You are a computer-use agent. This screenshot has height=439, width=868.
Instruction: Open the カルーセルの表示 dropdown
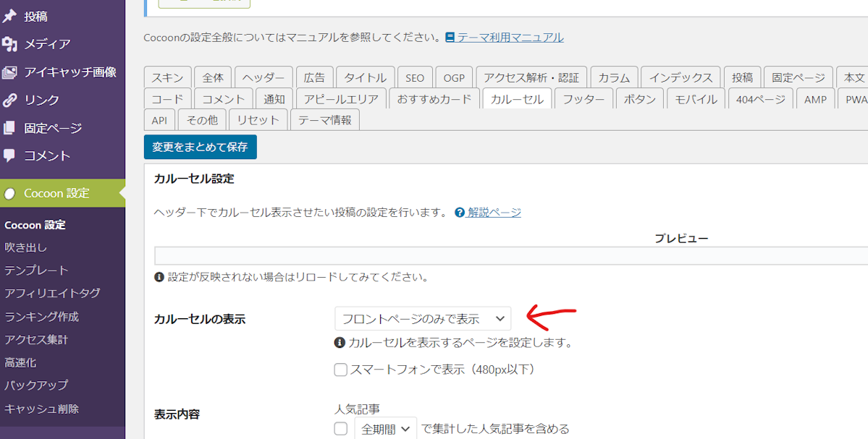pos(423,318)
